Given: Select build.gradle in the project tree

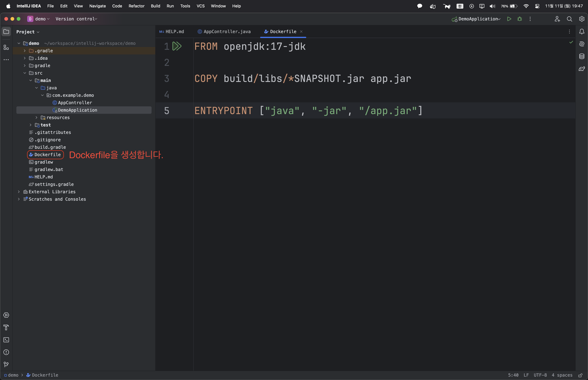Looking at the screenshot, I should [x=50, y=147].
